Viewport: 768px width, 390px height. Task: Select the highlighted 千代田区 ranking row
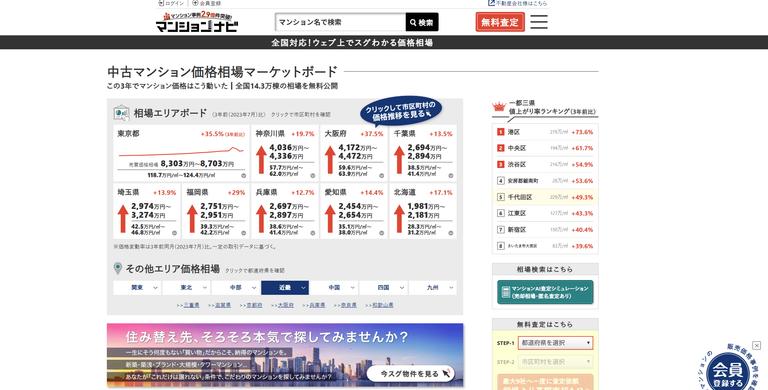click(x=545, y=197)
